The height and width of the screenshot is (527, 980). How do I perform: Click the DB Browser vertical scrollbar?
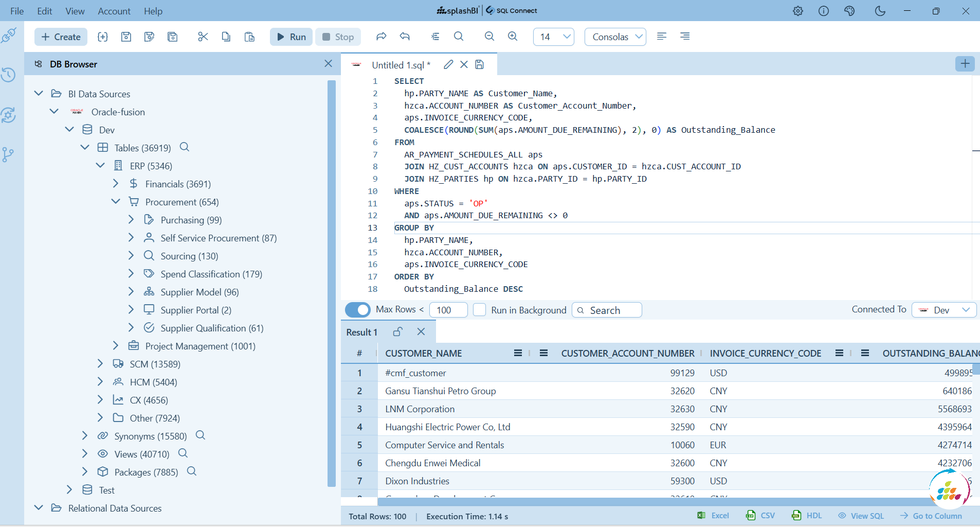[x=331, y=283]
